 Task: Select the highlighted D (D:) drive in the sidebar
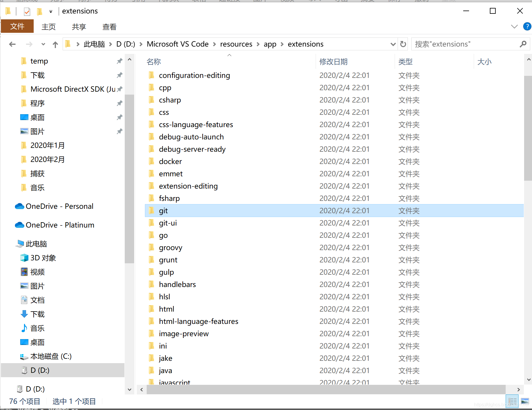coord(63,370)
